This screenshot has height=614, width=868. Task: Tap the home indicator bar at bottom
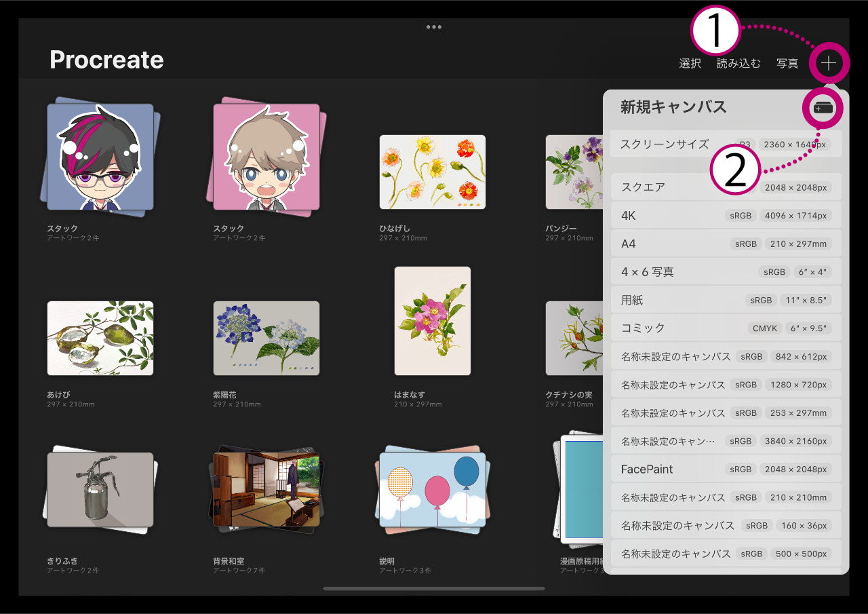(434, 588)
